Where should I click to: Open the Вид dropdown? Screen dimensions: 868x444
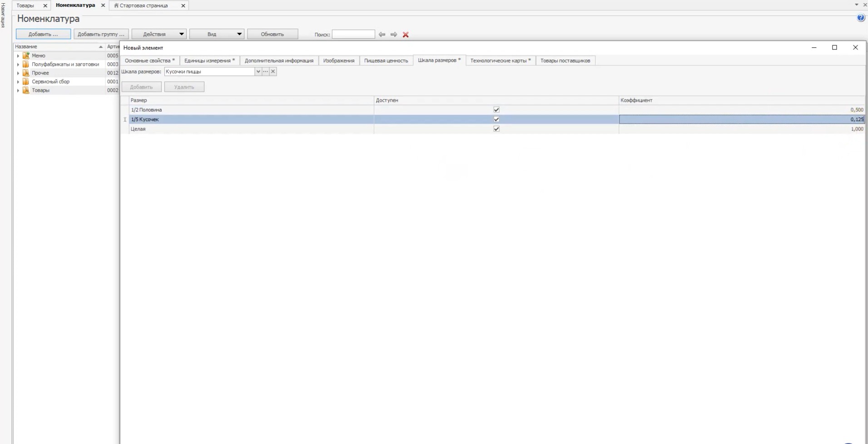point(217,34)
